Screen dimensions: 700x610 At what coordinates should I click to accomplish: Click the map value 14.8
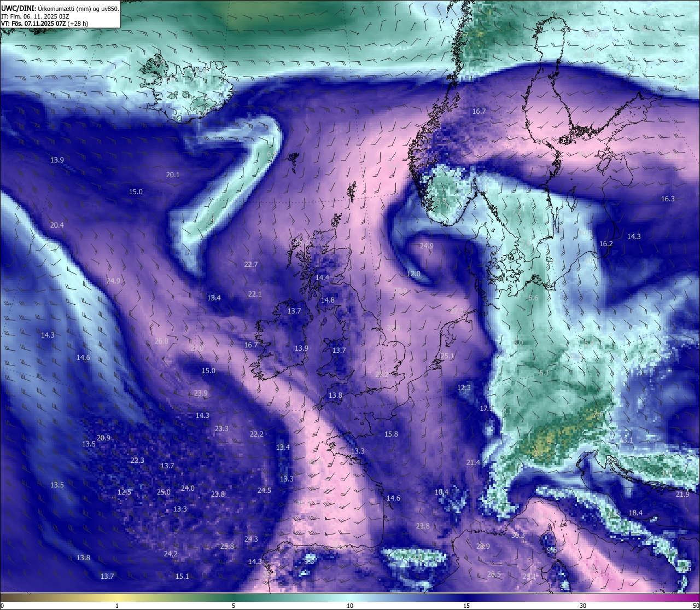pos(328,300)
